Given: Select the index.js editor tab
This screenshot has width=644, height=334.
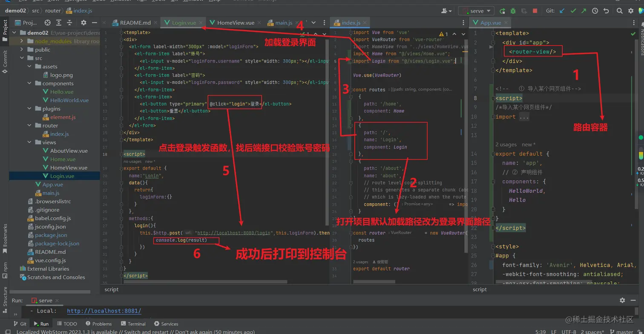Looking at the screenshot, I should point(351,23).
